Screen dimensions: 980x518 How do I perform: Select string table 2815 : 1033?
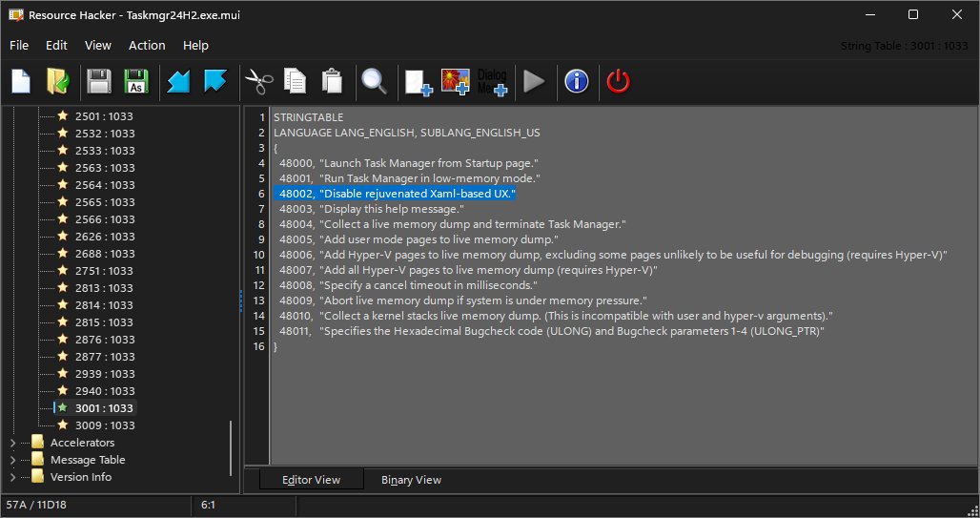(104, 322)
